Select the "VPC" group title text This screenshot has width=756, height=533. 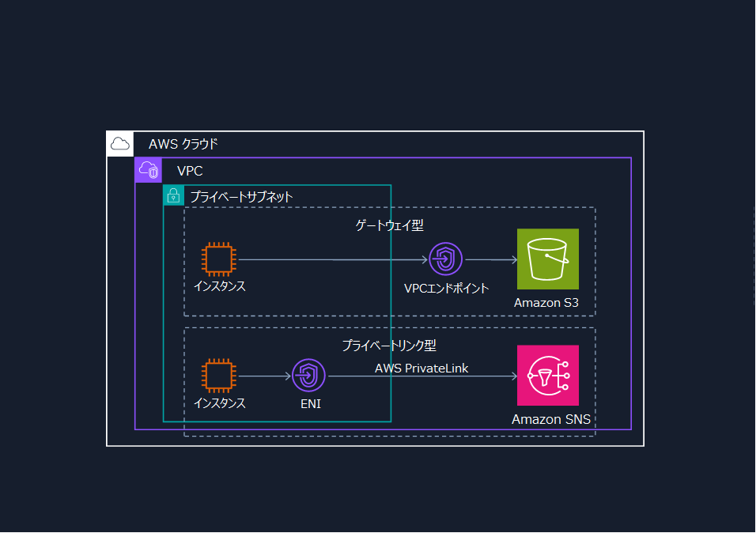[x=191, y=171]
